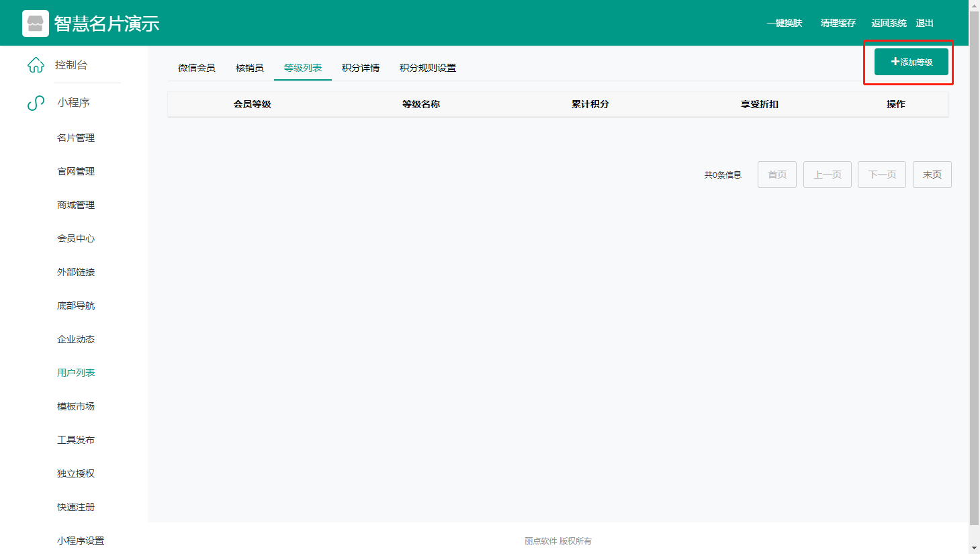Open the 控制台 dashboard menu

[71, 65]
